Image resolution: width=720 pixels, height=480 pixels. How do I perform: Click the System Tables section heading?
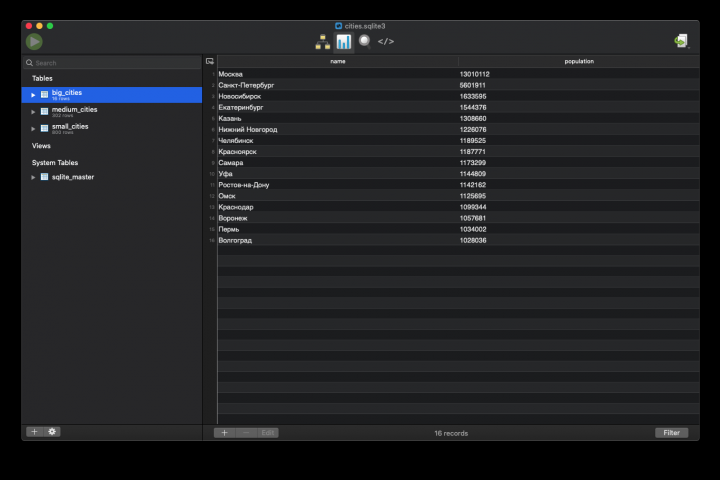pos(55,163)
